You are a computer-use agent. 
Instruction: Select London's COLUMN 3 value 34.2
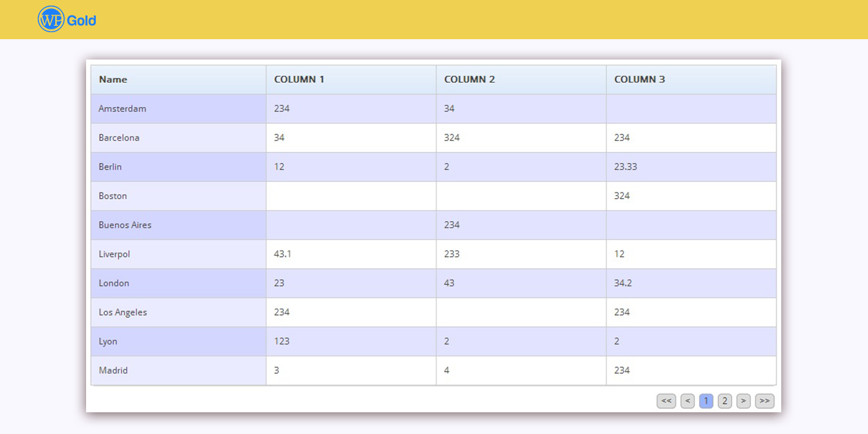pos(622,283)
